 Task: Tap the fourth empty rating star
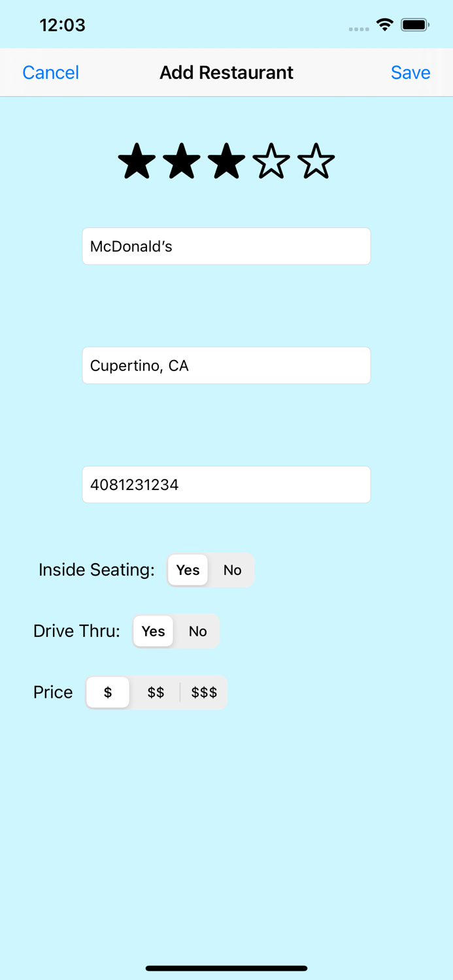click(271, 161)
